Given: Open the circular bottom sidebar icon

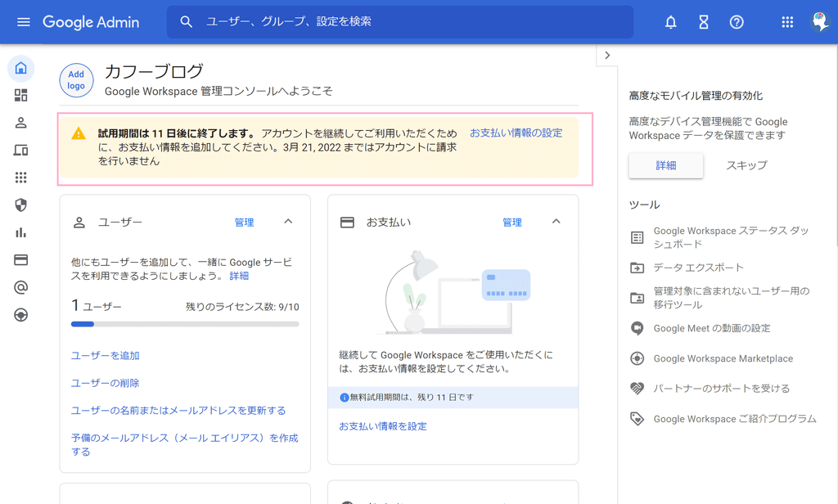Looking at the screenshot, I should pos(20,315).
